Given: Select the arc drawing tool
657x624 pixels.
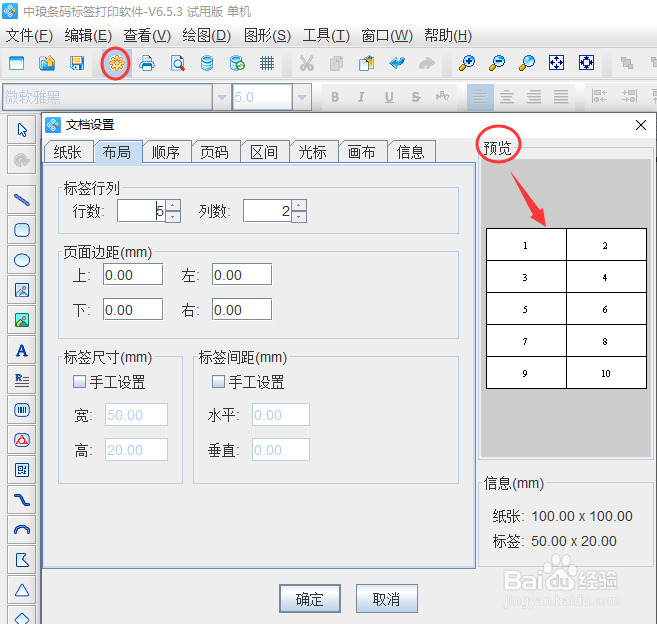Looking at the screenshot, I should pyautogui.click(x=22, y=530).
